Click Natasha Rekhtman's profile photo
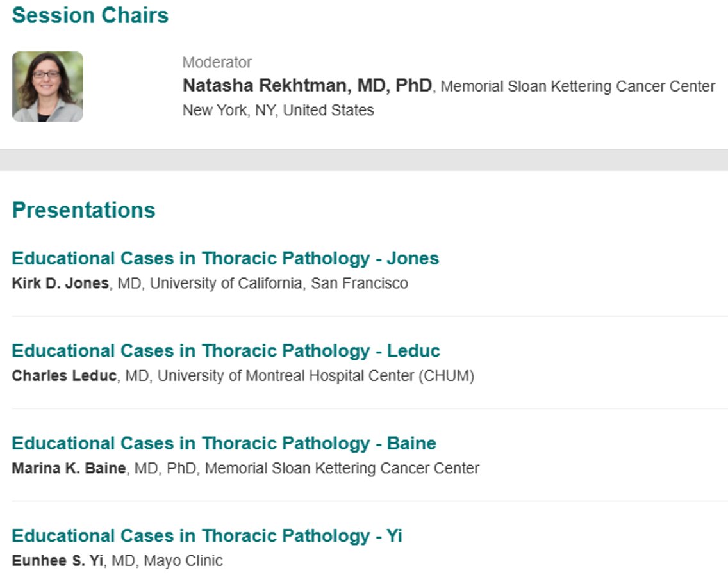The width and height of the screenshot is (728, 575). coord(47,86)
